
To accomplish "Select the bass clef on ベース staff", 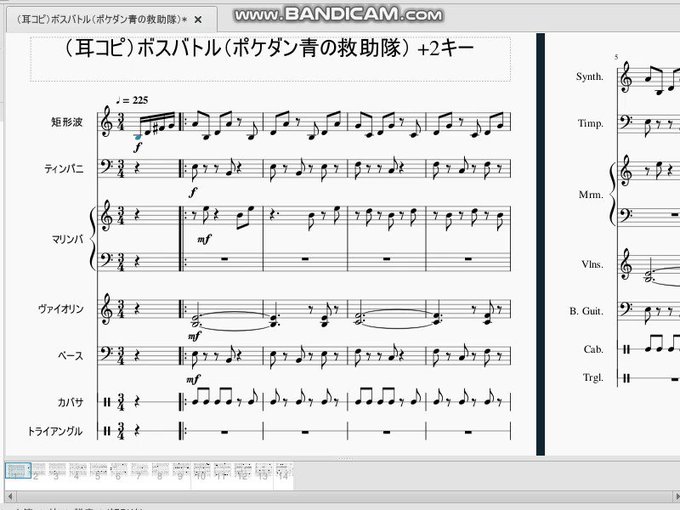I will click(105, 354).
